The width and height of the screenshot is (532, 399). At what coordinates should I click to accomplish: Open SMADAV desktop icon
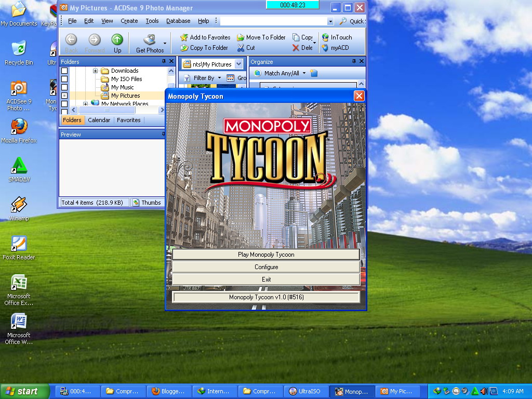19,170
